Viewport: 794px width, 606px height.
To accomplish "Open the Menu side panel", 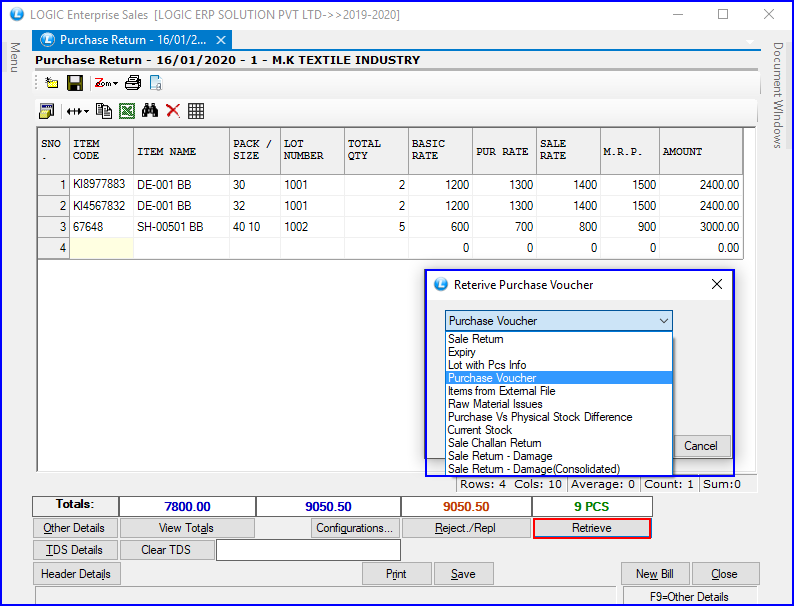I will pos(15,57).
